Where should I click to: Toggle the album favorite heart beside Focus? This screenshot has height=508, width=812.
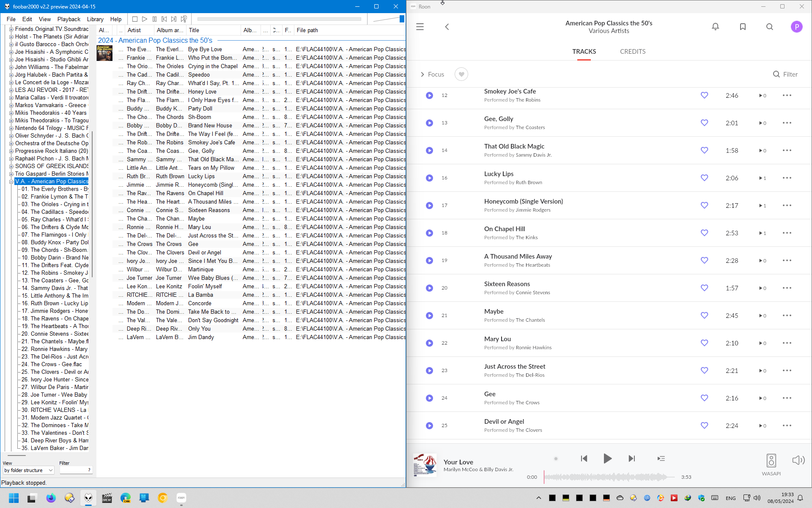(x=461, y=75)
